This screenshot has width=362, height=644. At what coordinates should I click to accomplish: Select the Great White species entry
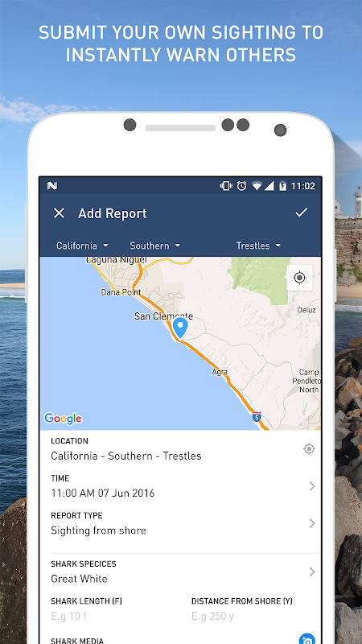coord(79,579)
